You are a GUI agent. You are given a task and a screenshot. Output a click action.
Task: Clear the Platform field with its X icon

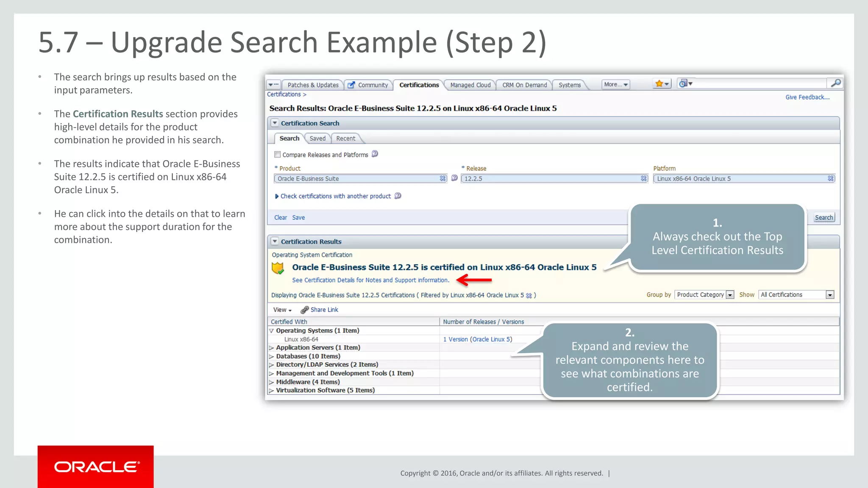(x=831, y=179)
